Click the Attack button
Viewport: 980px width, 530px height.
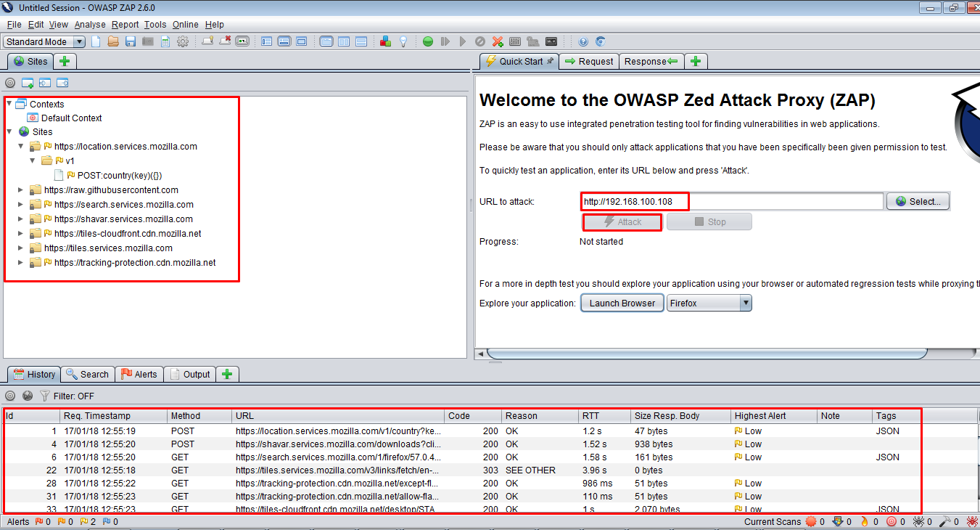pos(622,221)
